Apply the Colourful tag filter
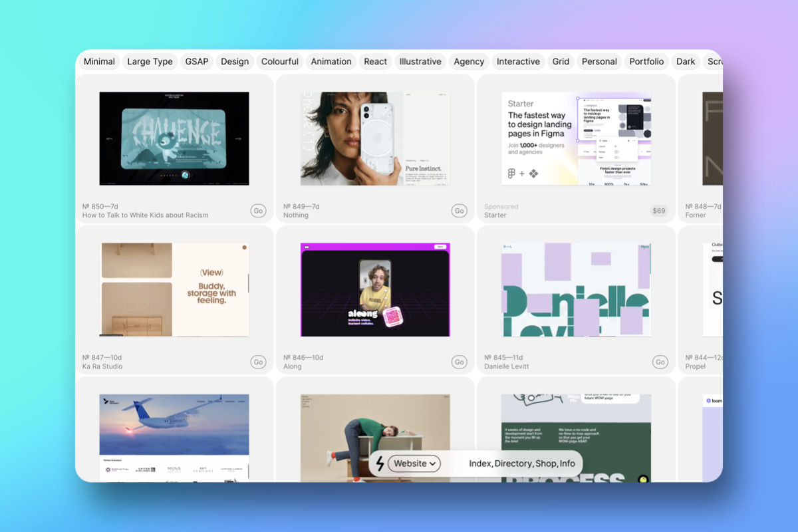This screenshot has height=532, width=798. pyautogui.click(x=280, y=61)
